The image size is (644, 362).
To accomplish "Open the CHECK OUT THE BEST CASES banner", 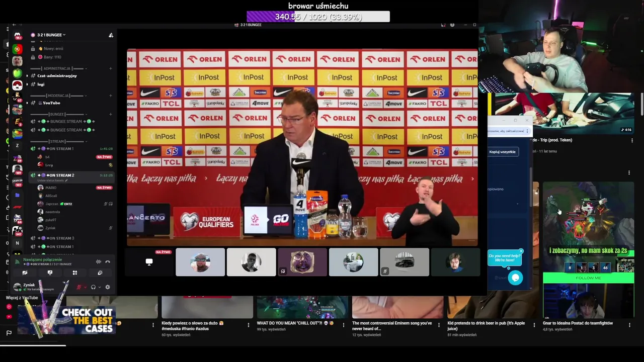I will pos(66,320).
